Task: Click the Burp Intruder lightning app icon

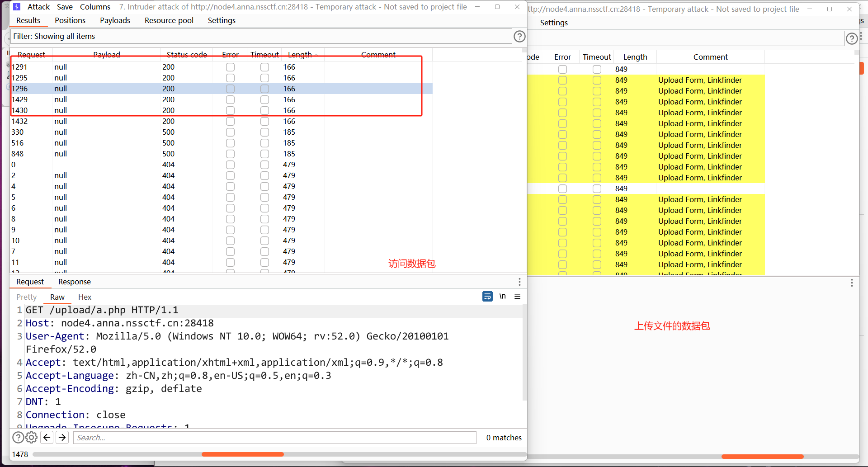Action: (17, 7)
